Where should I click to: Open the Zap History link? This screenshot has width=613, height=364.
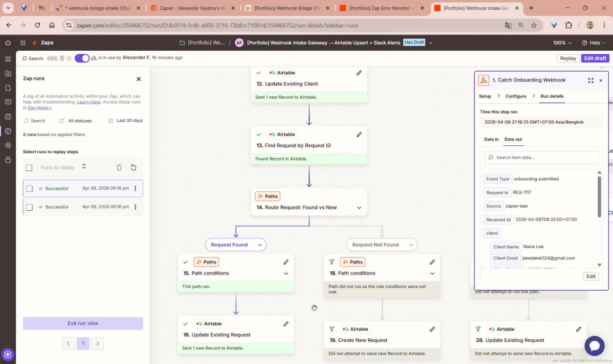pos(39,108)
